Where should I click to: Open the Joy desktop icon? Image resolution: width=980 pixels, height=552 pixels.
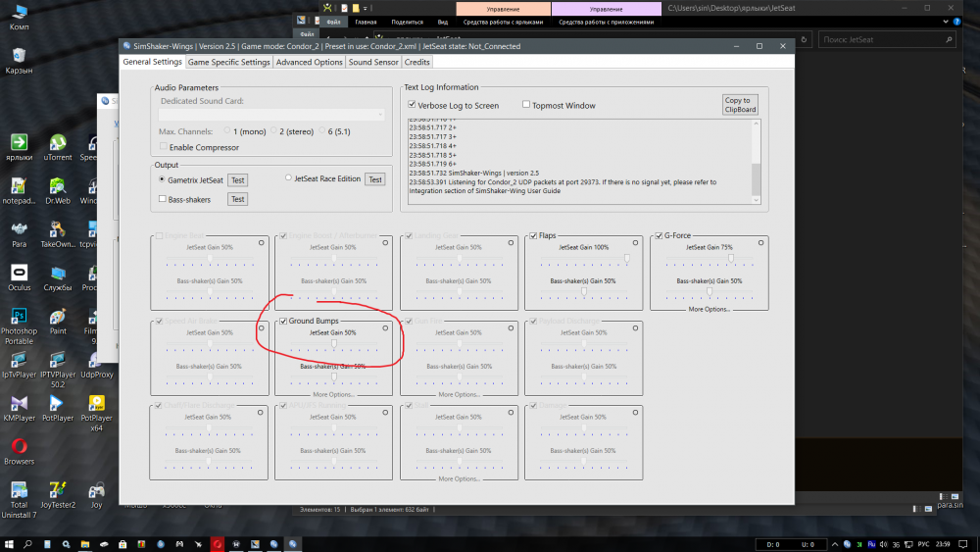pyautogui.click(x=96, y=494)
